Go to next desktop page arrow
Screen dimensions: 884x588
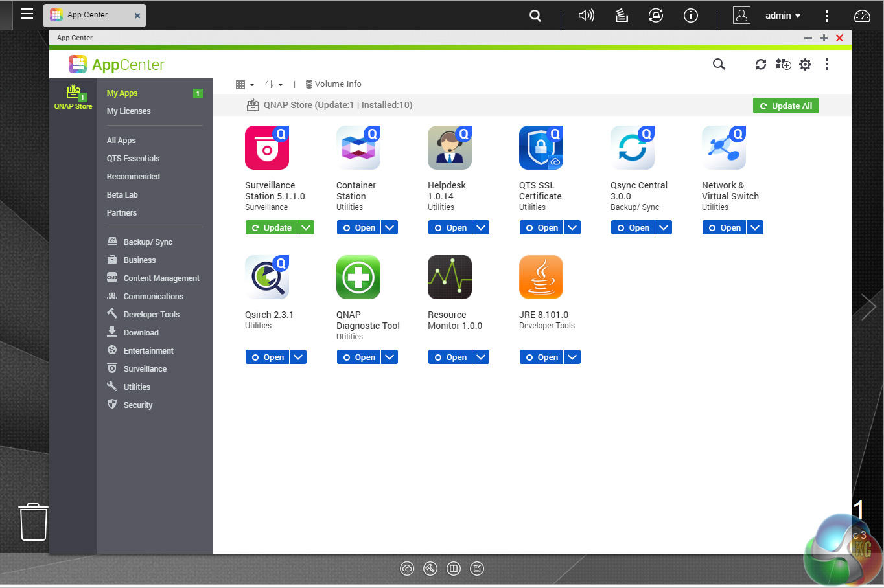(x=868, y=306)
